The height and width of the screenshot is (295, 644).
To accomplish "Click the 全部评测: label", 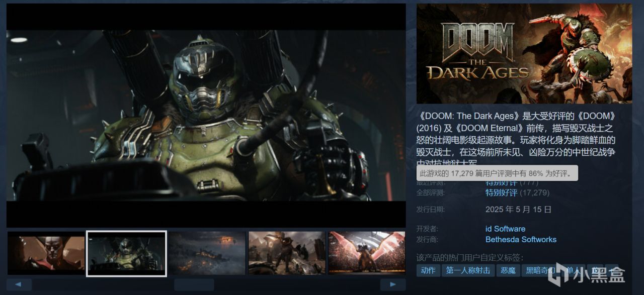I will (431, 192).
